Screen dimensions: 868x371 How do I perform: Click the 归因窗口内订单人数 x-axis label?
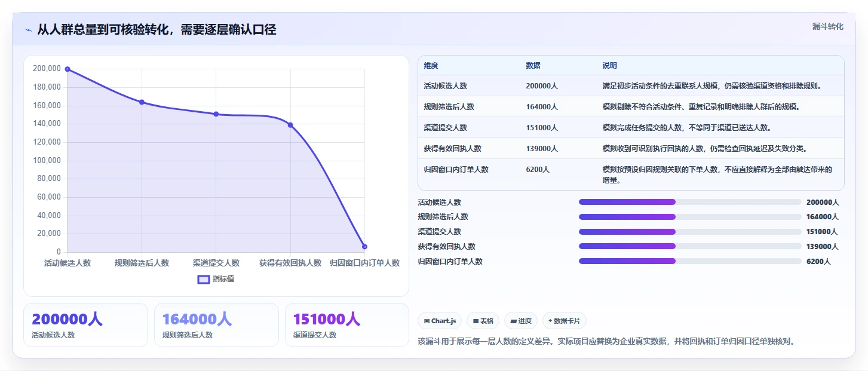click(x=365, y=263)
